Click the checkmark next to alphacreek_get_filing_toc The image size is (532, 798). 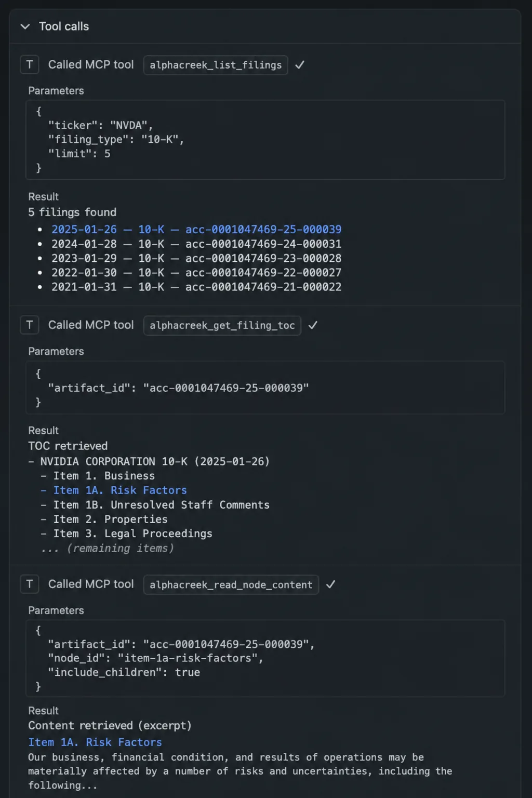click(313, 325)
